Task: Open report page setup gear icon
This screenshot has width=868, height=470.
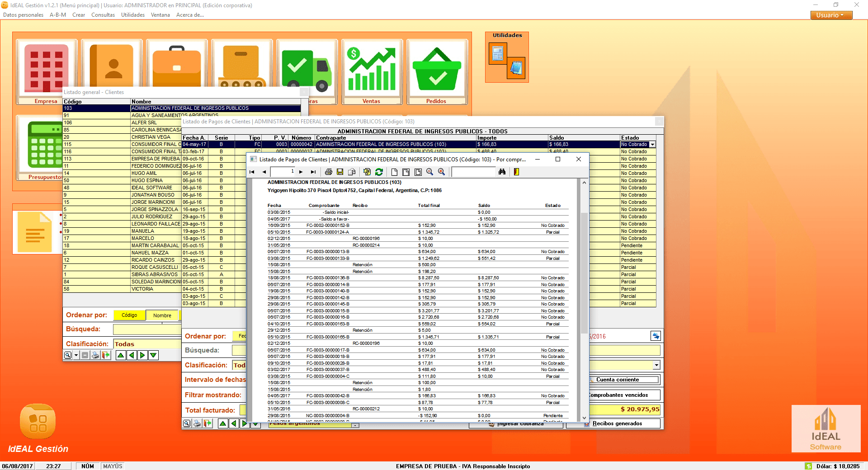Action: 367,172
